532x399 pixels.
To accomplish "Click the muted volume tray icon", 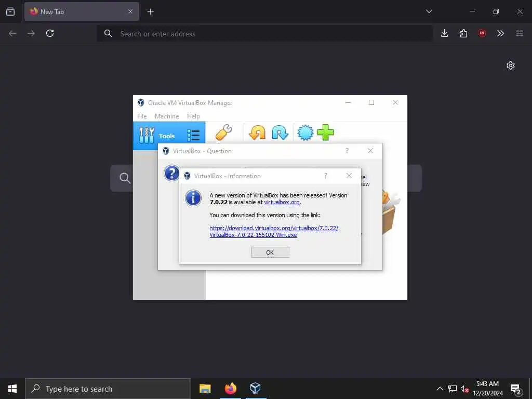I will [464, 389].
